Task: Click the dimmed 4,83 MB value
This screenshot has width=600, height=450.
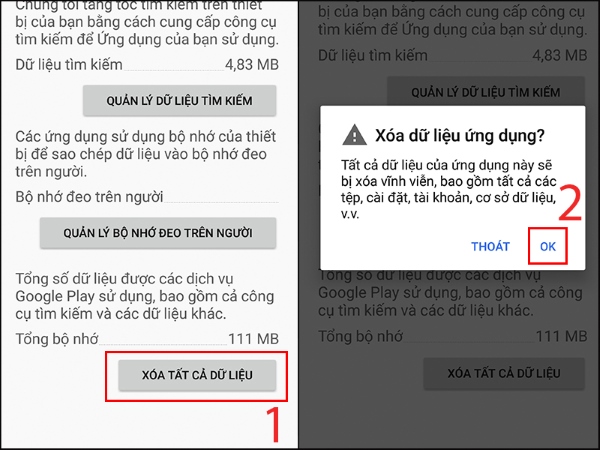Action: [560, 55]
